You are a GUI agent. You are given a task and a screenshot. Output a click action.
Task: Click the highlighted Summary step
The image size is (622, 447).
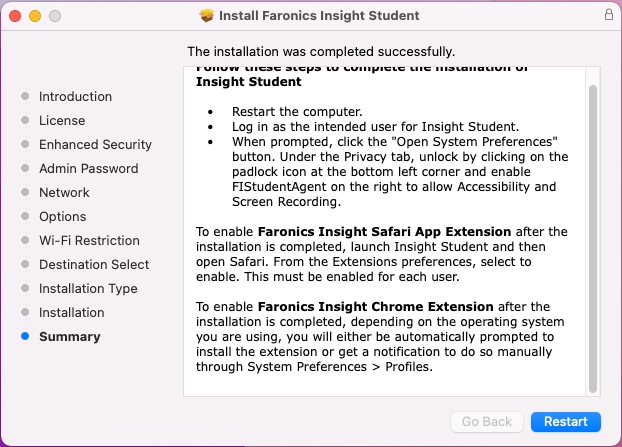pos(70,337)
